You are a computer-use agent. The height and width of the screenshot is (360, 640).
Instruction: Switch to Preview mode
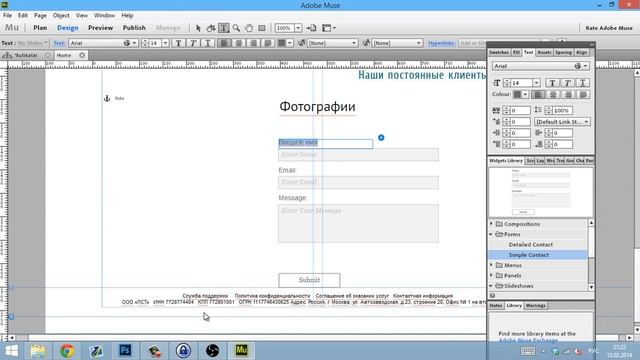(x=100, y=28)
